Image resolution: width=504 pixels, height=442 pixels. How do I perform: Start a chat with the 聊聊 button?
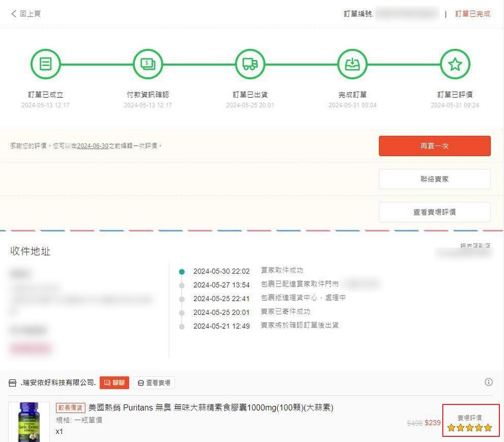pyautogui.click(x=114, y=383)
